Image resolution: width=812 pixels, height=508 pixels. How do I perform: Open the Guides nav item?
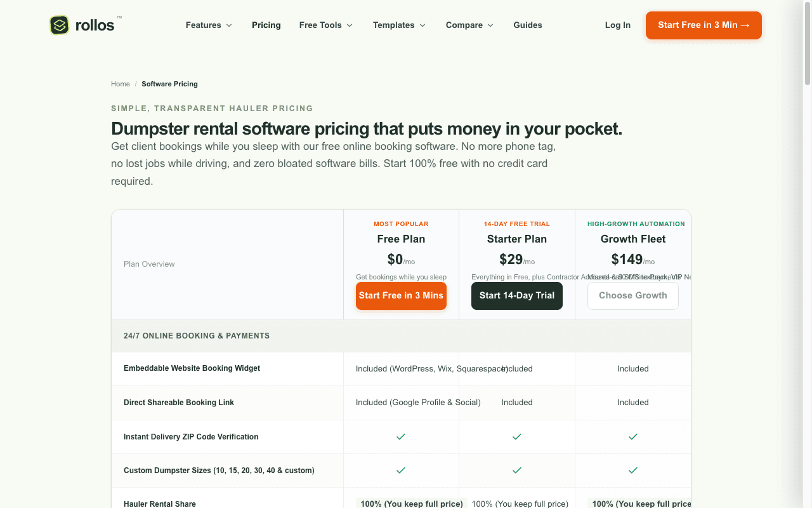528,25
